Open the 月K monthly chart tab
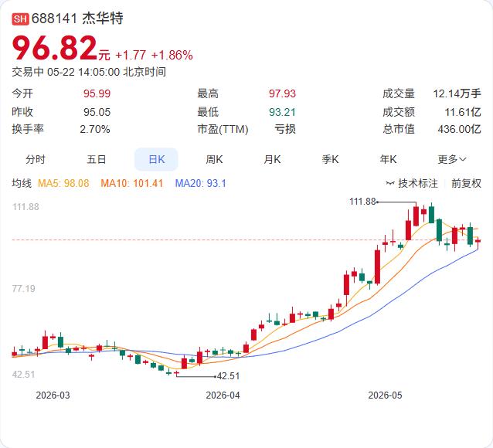Image resolution: width=493 pixels, height=448 pixels. [272, 159]
